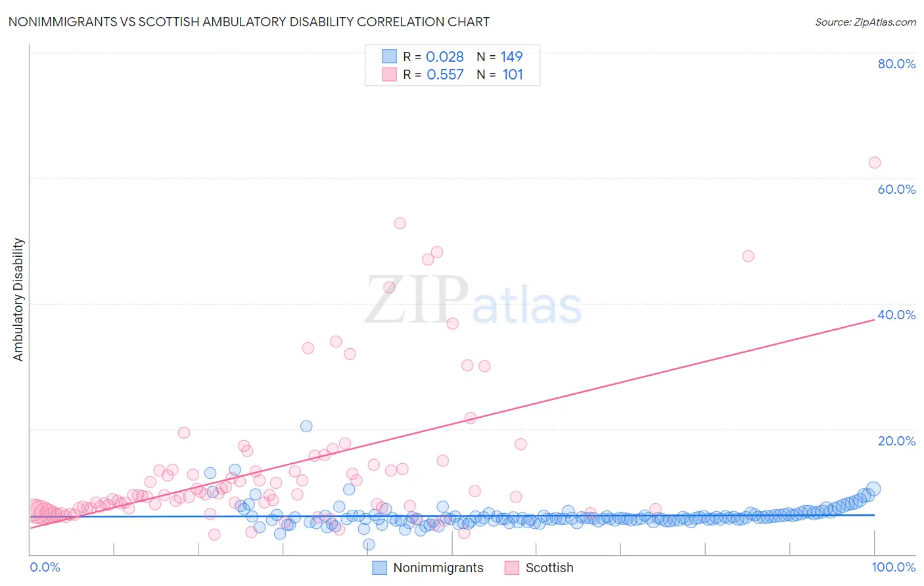
Task: Click the Ambulatory Disability axis title
Action: 18,300
